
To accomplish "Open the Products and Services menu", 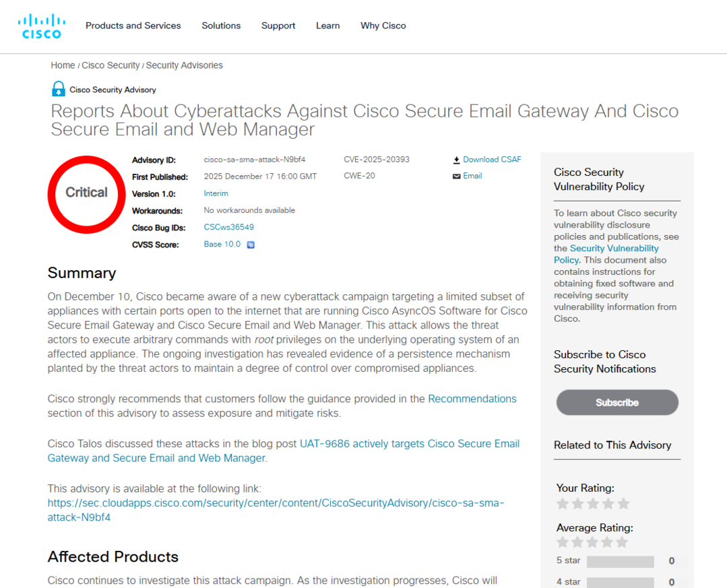I will click(133, 26).
